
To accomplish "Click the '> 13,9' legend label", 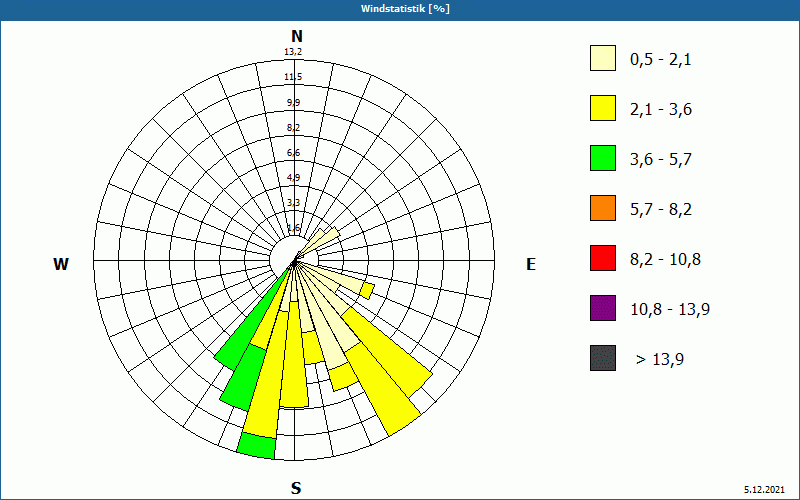I will (x=660, y=360).
